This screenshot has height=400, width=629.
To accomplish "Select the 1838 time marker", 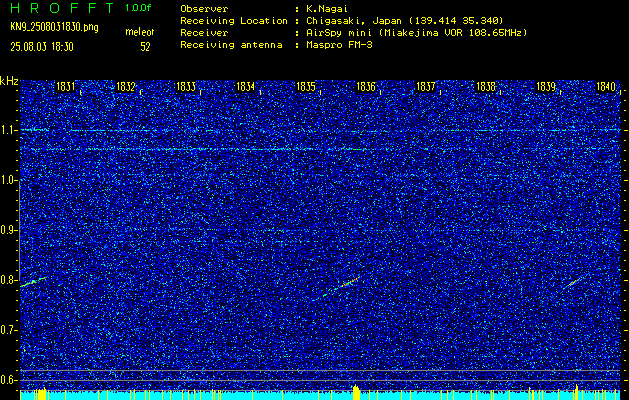I will point(485,86).
